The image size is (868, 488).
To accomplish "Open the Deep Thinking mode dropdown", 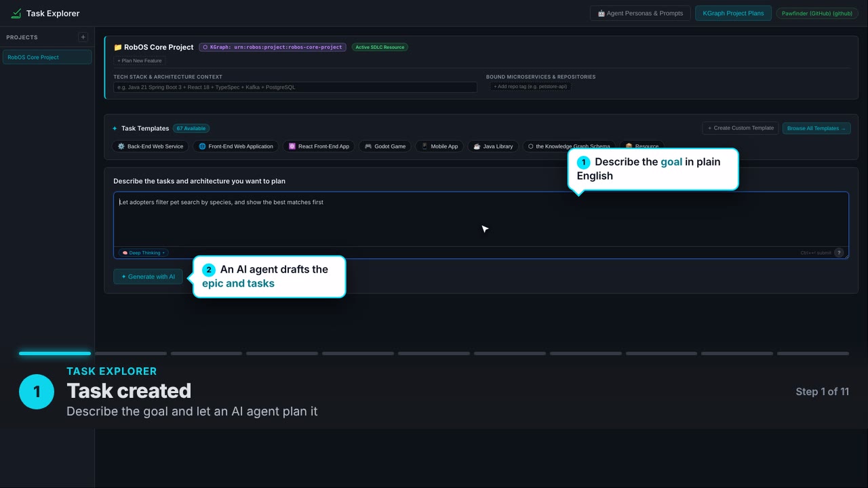I will tap(144, 253).
